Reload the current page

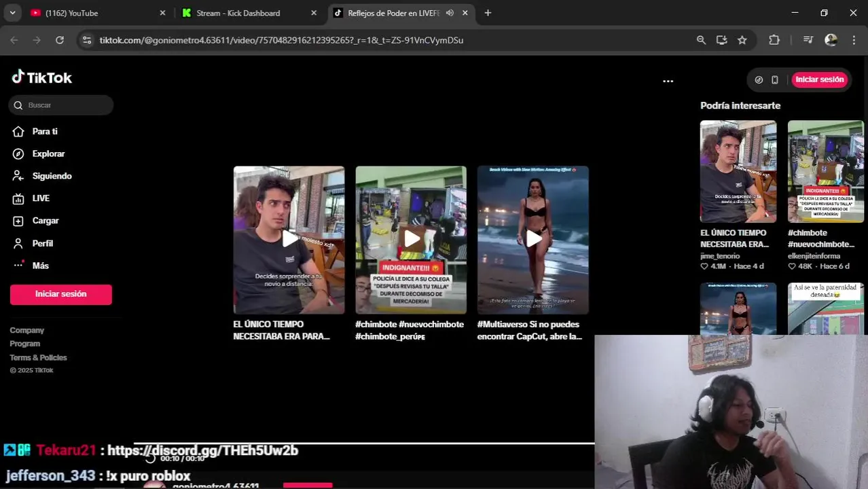(60, 40)
